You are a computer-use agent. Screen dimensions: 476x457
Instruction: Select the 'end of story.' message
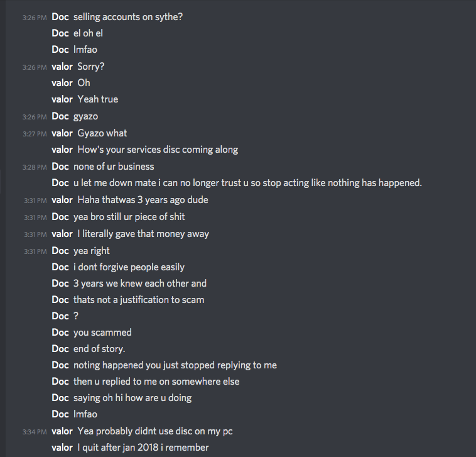[x=99, y=349]
